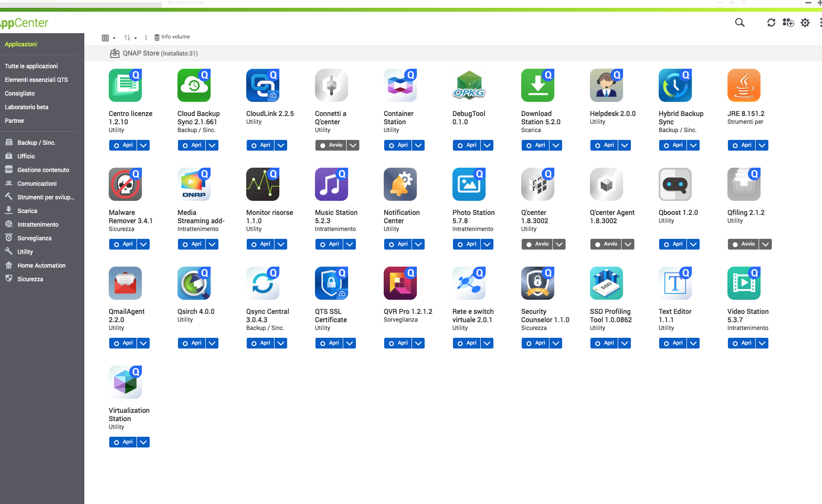Select Tutte le applicazioni in sidebar

pos(31,66)
